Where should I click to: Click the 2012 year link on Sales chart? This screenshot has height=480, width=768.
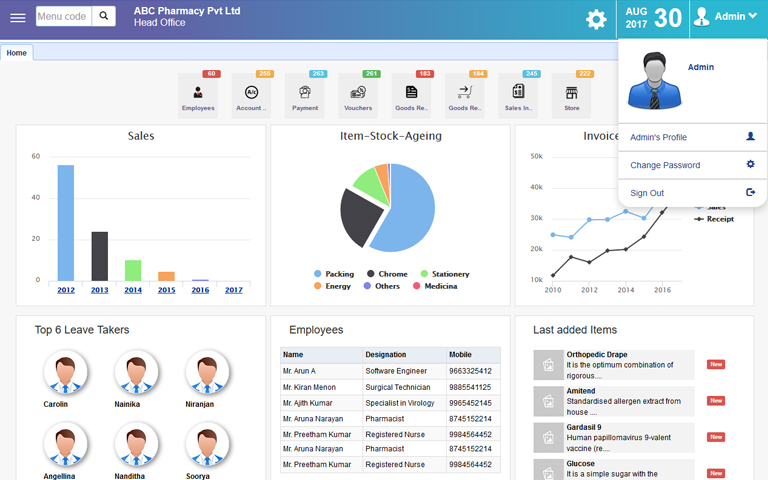(x=66, y=290)
